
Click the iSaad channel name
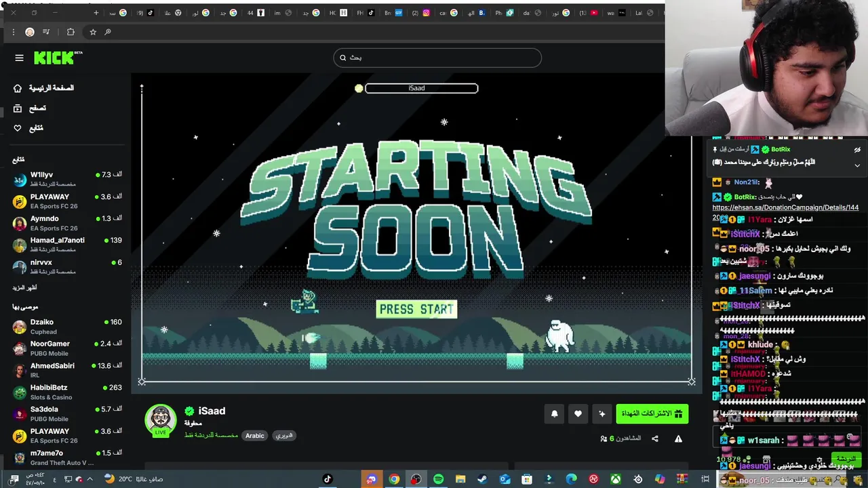212,411
